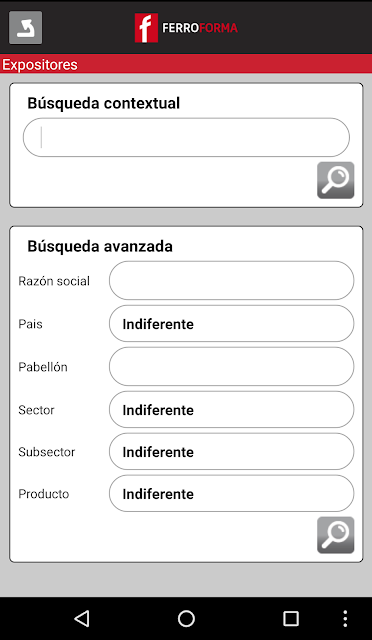This screenshot has height=640, width=372.
Task: Open the three-dot overflow menu
Action: [x=345, y=618]
